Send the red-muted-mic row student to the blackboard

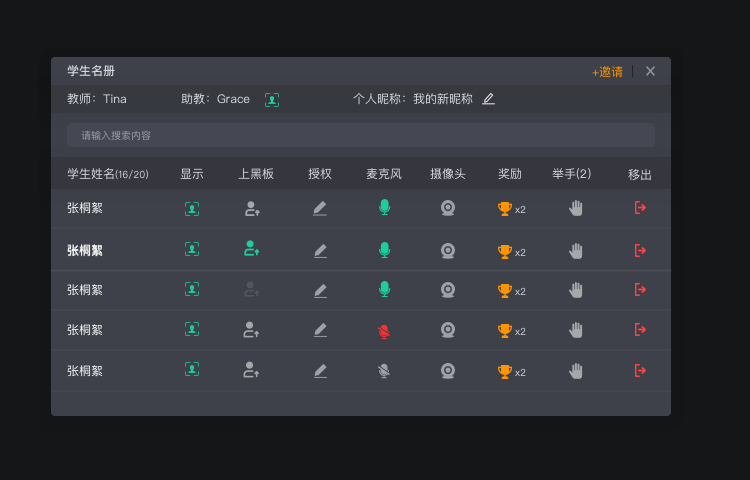coord(252,329)
